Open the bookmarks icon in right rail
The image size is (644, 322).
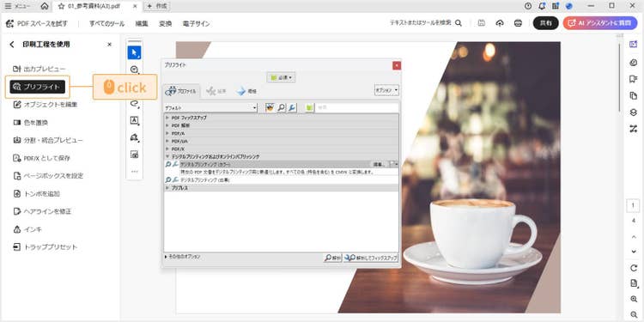coord(633,79)
